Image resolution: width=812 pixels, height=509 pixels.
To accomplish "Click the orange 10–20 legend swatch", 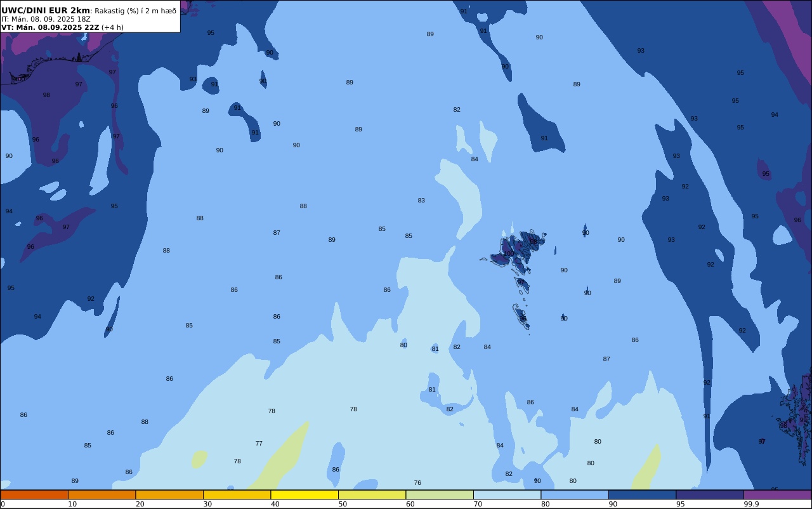I will 101,494.
